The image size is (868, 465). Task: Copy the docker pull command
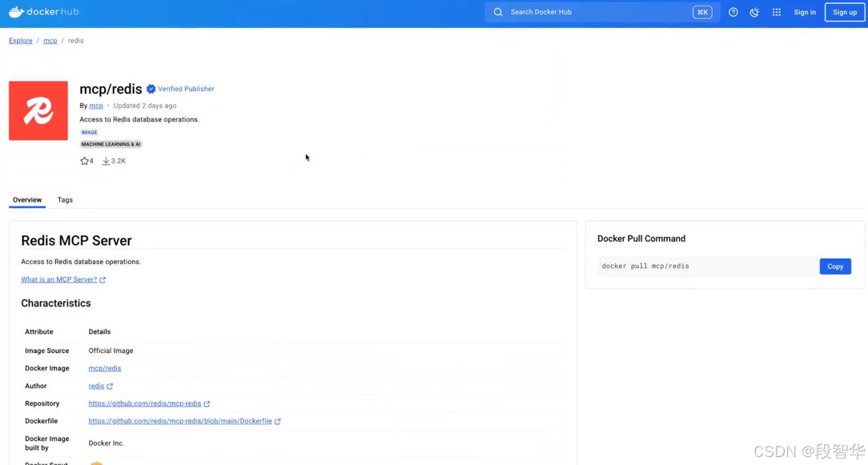pyautogui.click(x=835, y=267)
